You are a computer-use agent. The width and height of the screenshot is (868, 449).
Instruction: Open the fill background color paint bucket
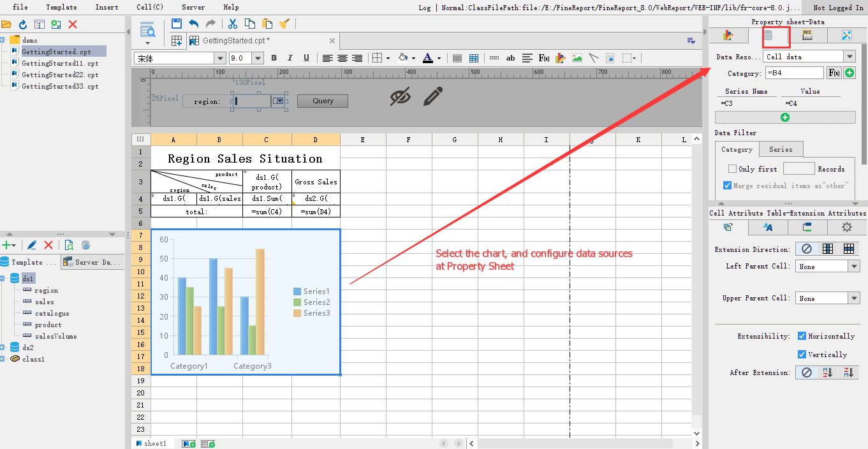[x=403, y=58]
